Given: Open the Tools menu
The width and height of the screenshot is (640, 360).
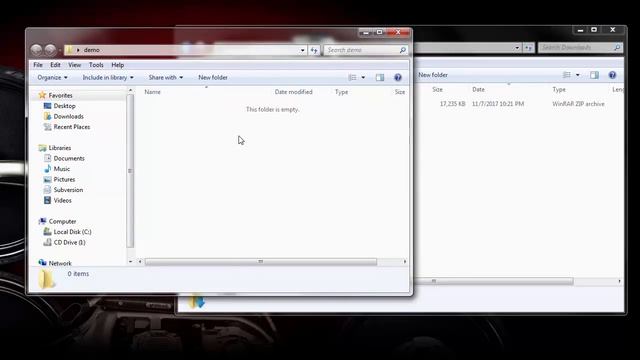Looking at the screenshot, I should [x=96, y=65].
